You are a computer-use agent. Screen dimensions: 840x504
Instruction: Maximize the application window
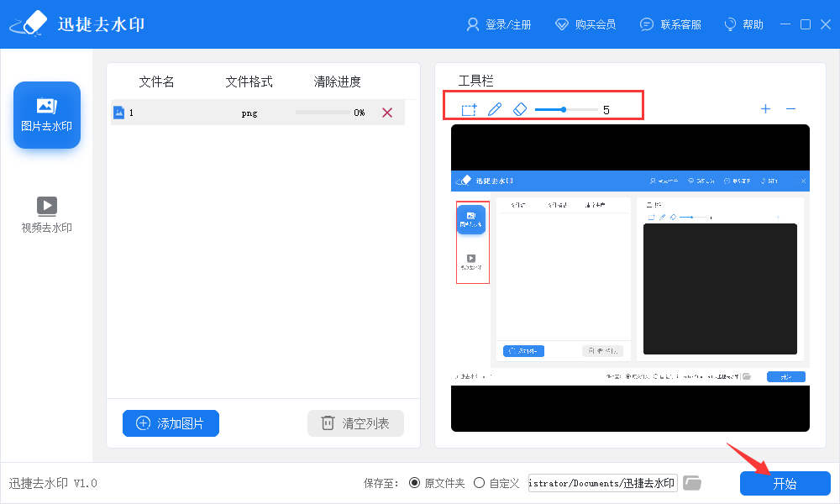(806, 24)
